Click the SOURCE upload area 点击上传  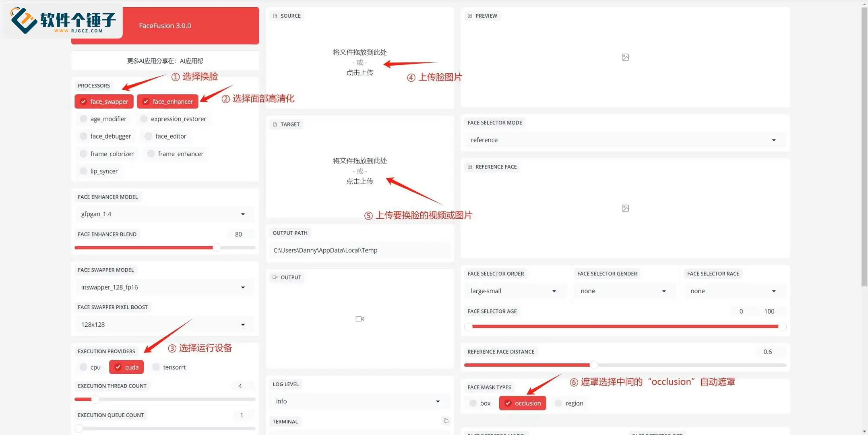360,72
